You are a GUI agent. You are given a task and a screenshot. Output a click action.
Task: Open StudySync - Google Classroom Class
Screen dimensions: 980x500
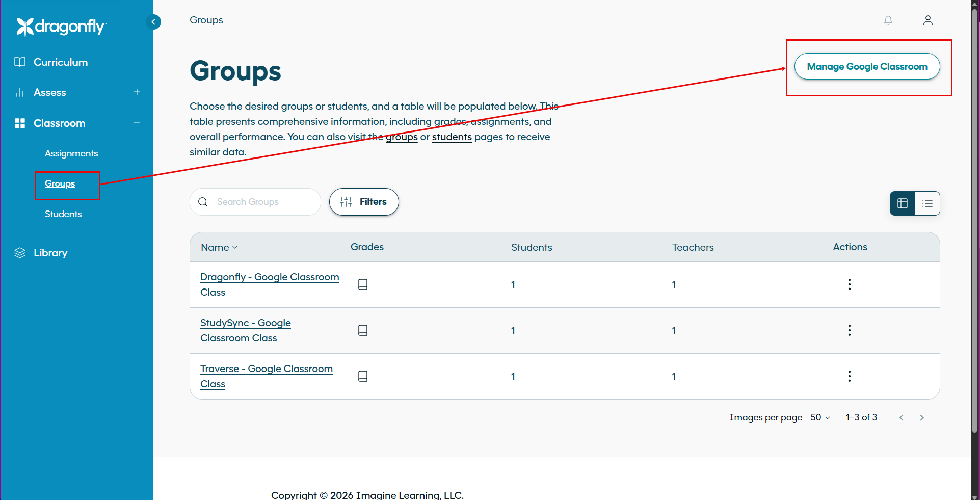(x=246, y=330)
